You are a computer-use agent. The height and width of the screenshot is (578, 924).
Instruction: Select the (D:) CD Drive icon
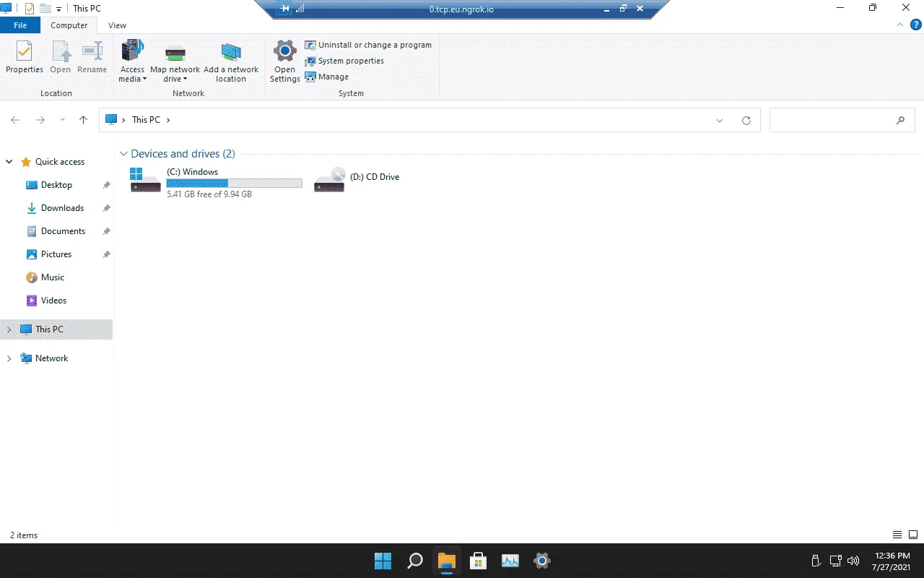330,180
